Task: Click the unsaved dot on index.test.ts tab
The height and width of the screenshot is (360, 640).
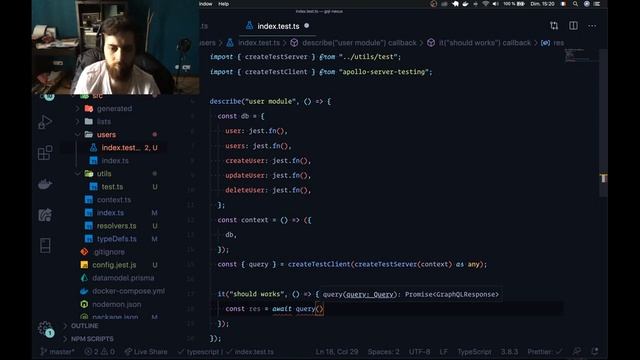Action: coord(307,26)
